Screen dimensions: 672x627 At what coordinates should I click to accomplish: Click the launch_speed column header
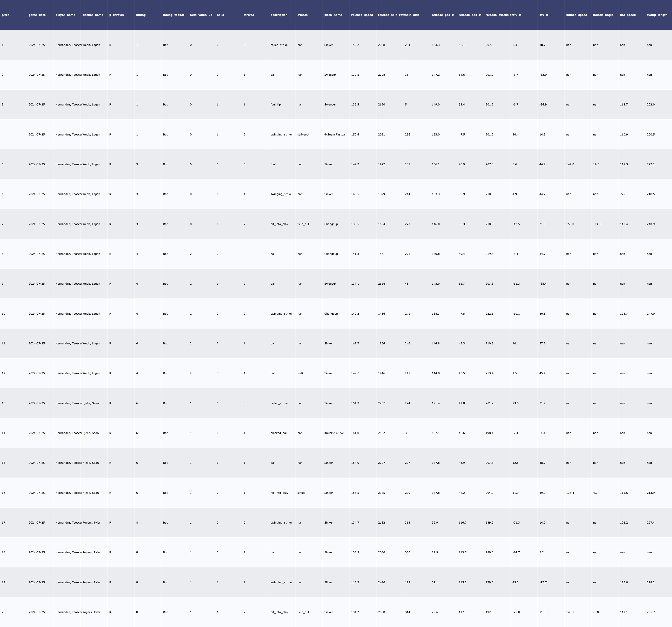[x=576, y=15]
